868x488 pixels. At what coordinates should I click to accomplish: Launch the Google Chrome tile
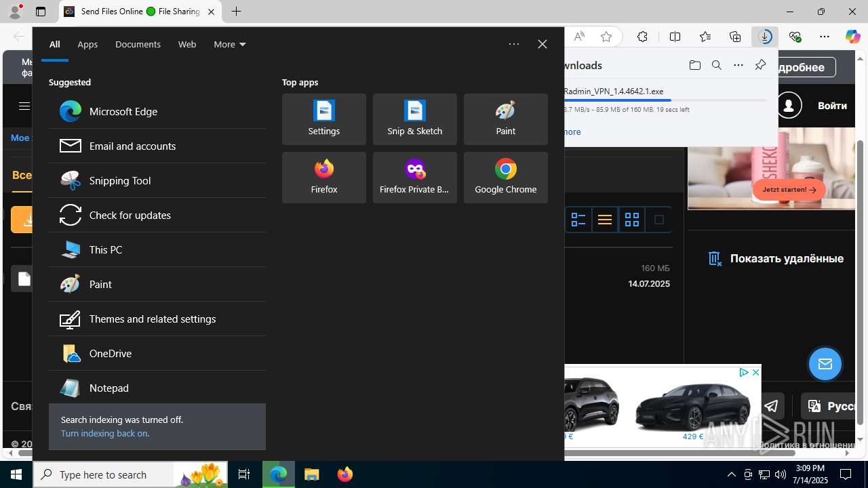click(x=506, y=178)
